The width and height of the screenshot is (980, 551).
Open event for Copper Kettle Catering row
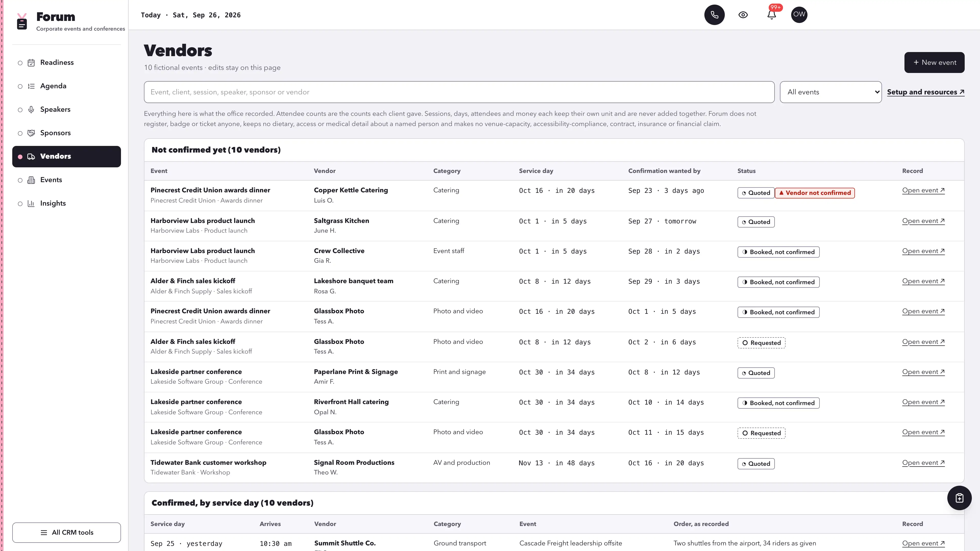(x=923, y=190)
